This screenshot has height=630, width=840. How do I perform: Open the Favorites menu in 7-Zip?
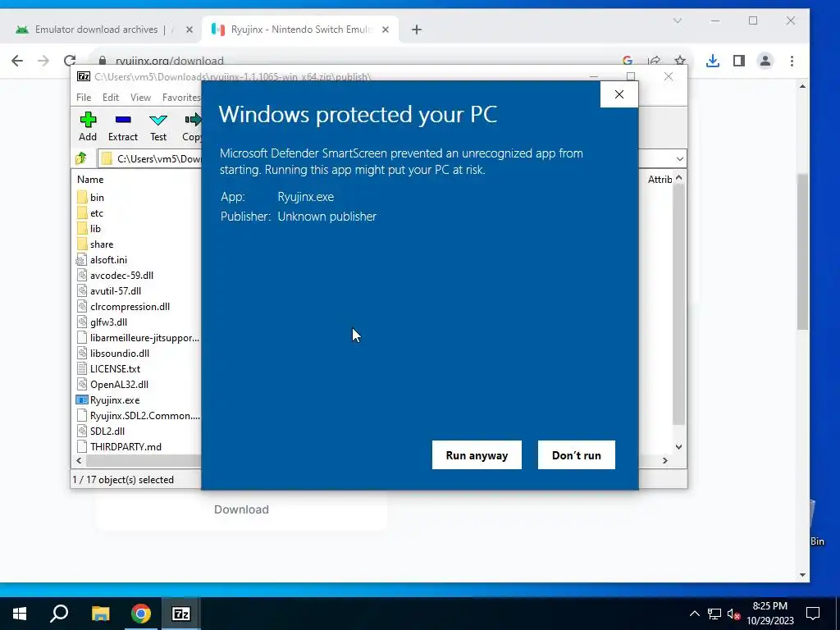point(181,97)
